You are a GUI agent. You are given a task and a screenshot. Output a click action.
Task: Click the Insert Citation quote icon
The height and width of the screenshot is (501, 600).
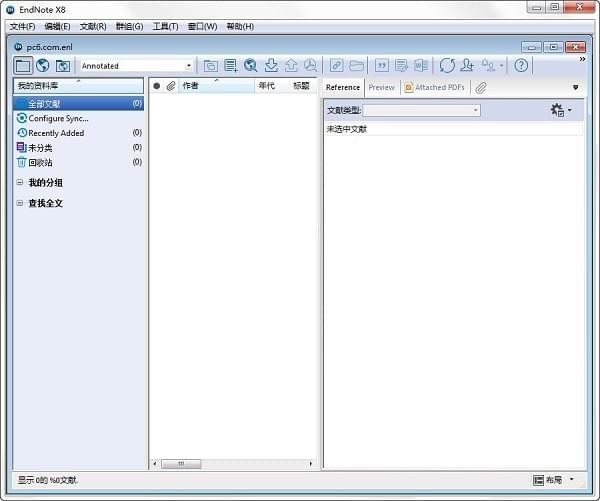pos(382,66)
